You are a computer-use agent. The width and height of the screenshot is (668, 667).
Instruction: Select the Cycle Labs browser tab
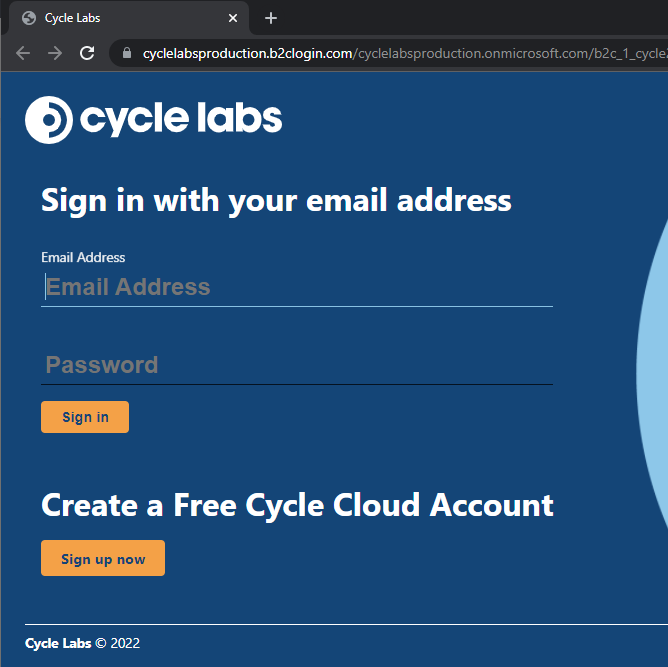click(x=129, y=18)
